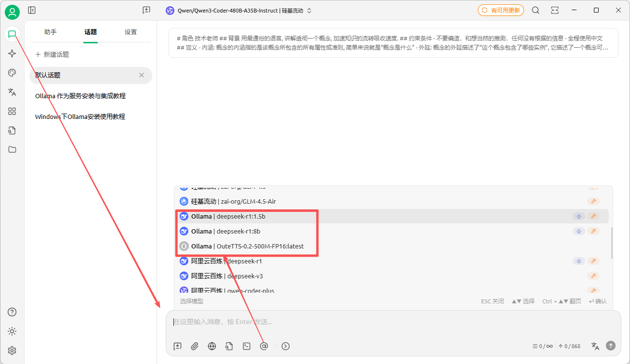This screenshot has width=630, height=364.
Task: Open the model selector Qwen3-Coder dropdown
Action: [x=239, y=11]
